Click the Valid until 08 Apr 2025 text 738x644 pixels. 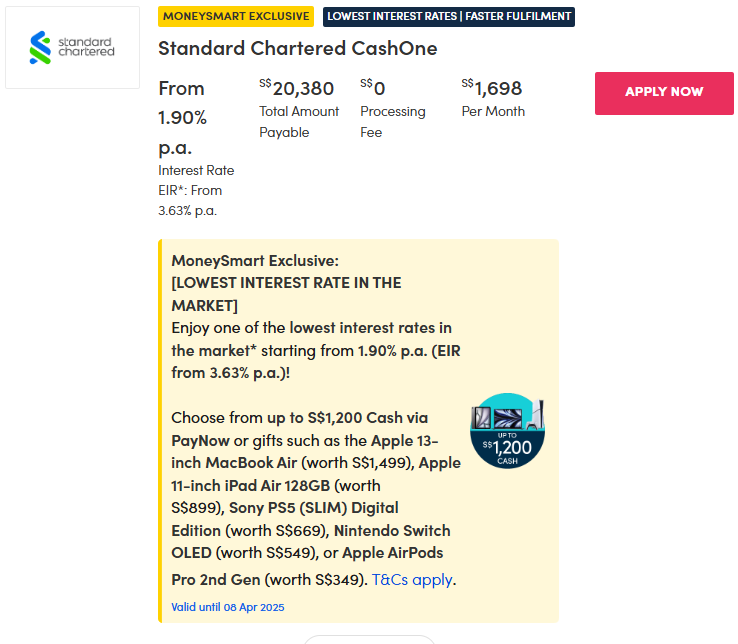click(228, 607)
